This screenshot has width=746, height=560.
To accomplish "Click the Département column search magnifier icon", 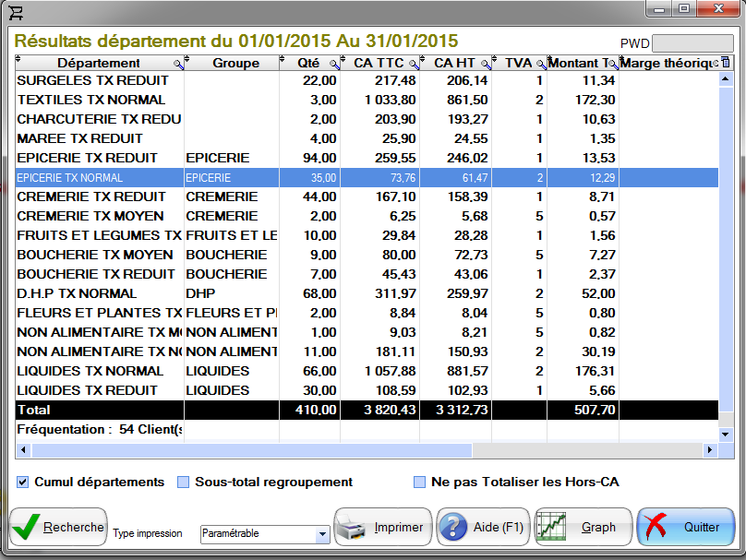I will pos(178,64).
